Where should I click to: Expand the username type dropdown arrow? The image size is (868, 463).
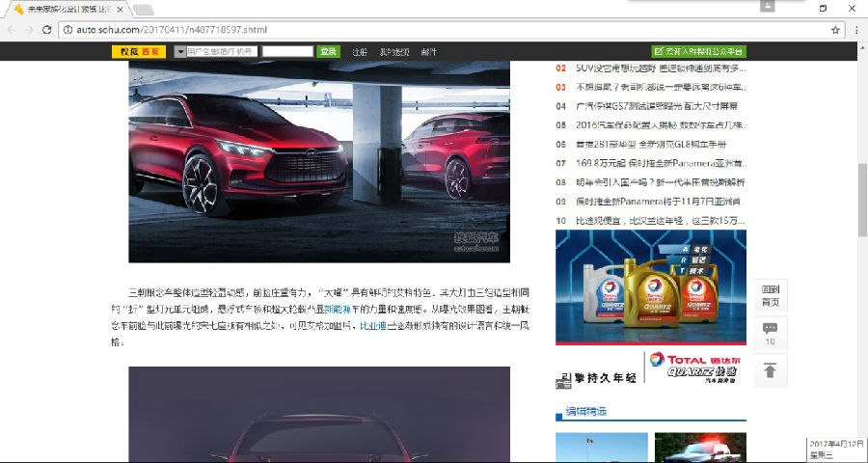pos(179,51)
